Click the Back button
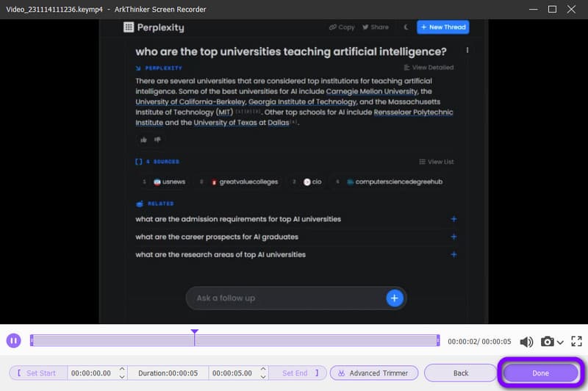The image size is (588, 391). point(461,373)
